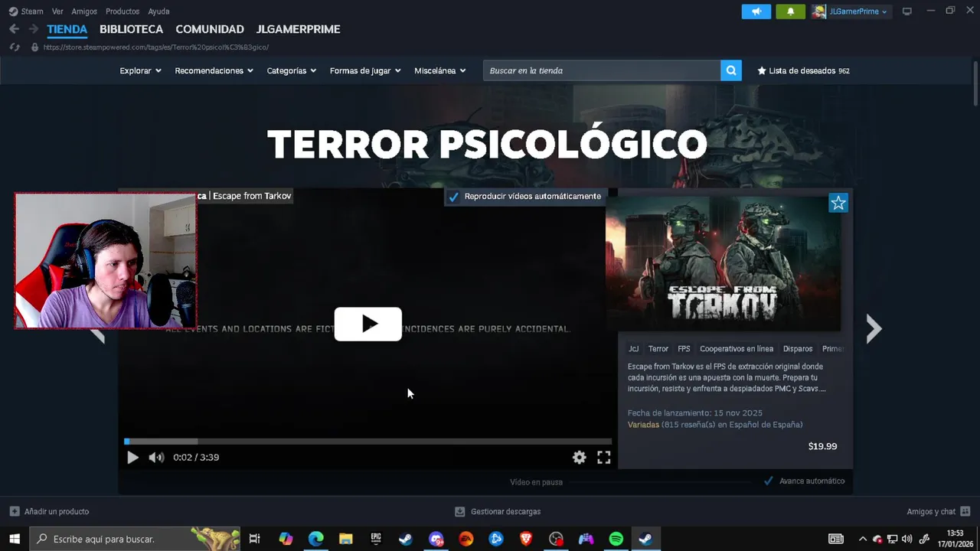Open Spotify from taskbar

click(x=616, y=539)
